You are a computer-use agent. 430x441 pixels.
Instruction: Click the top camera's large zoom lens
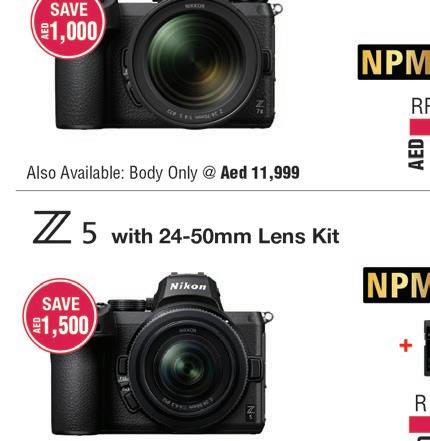(x=194, y=63)
